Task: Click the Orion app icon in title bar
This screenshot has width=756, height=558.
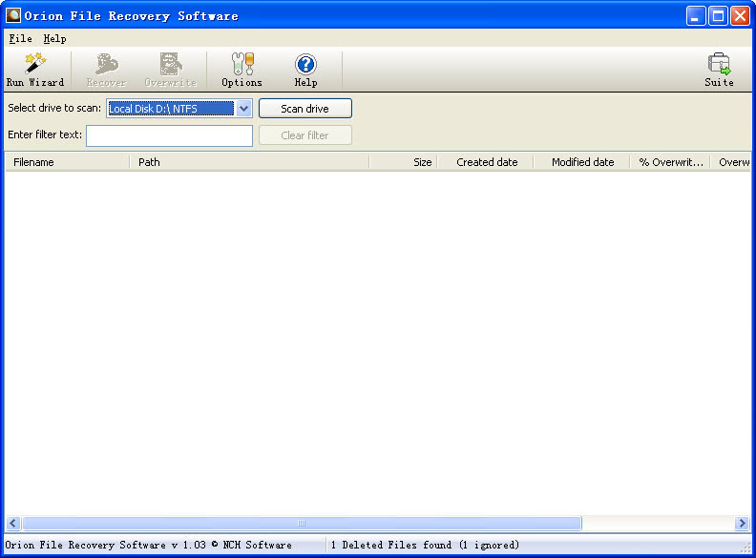Action: [x=13, y=15]
